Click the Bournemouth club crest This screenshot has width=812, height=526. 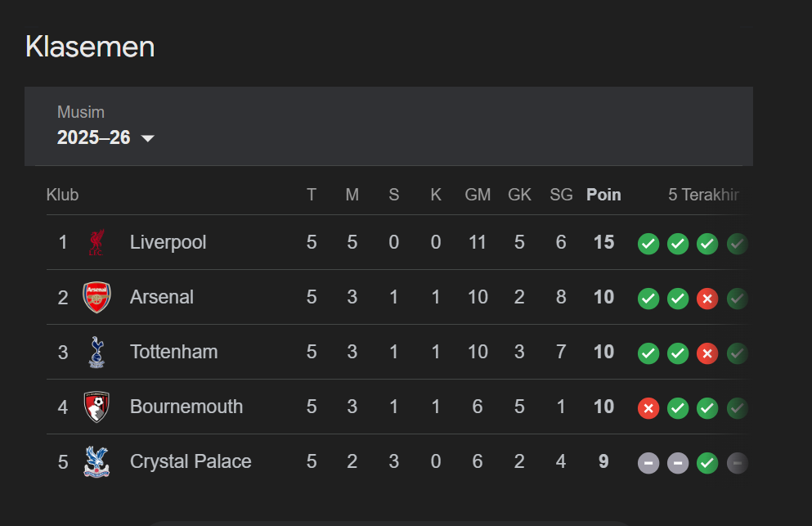coord(96,407)
